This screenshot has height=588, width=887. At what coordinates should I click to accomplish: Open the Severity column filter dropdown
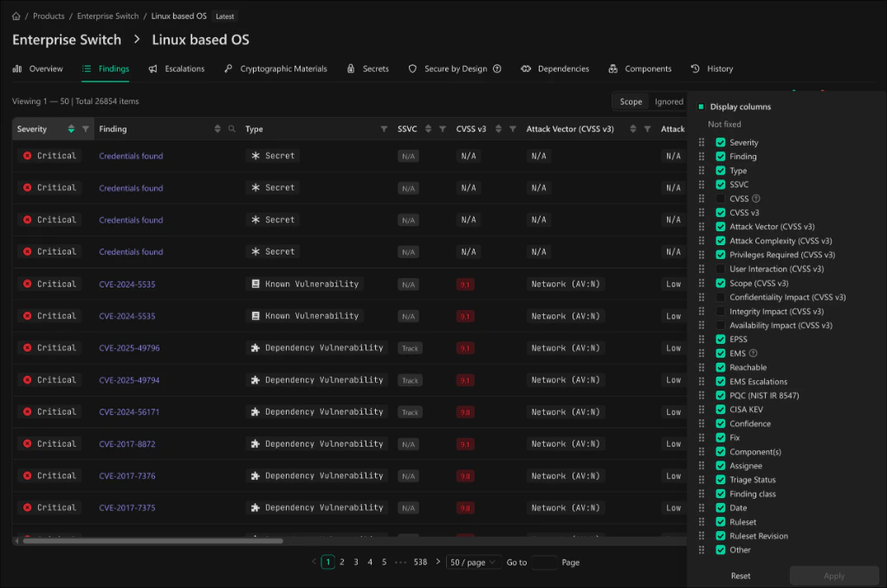click(83, 128)
